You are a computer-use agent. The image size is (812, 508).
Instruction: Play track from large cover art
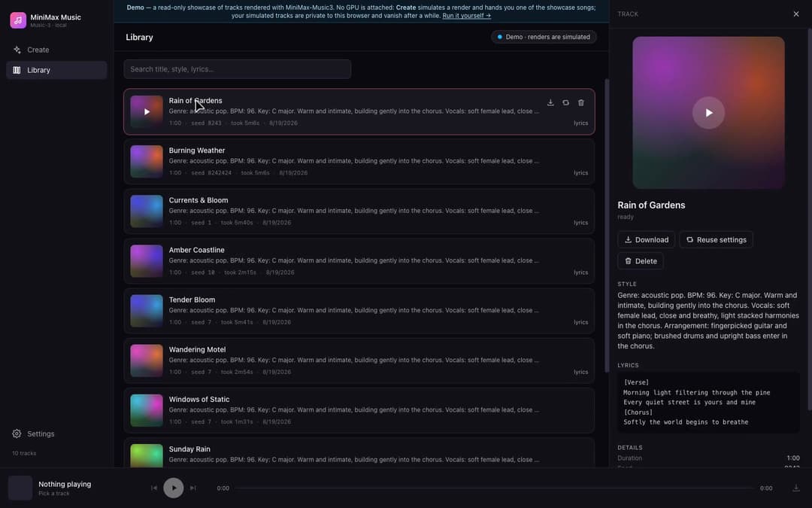tap(708, 112)
